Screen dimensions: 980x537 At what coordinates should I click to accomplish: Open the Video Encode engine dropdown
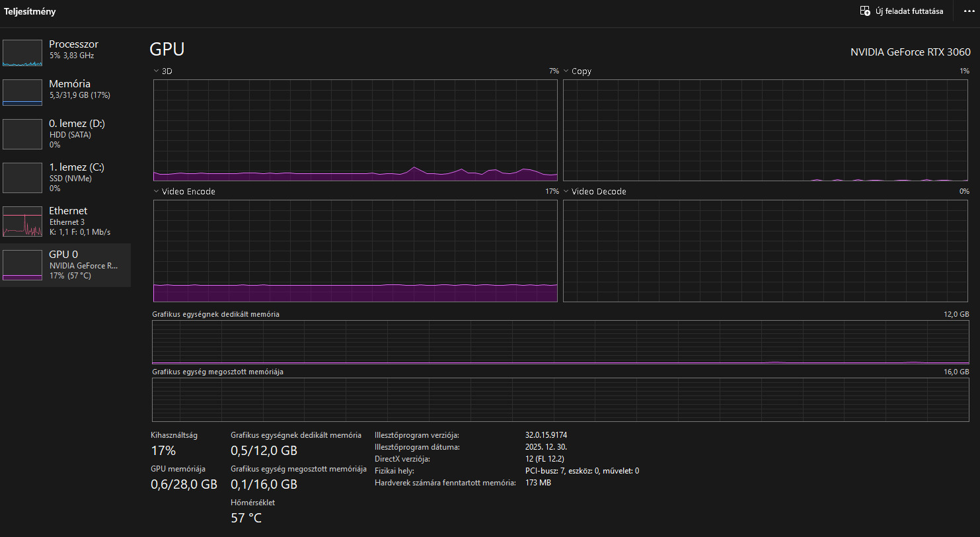(x=156, y=191)
